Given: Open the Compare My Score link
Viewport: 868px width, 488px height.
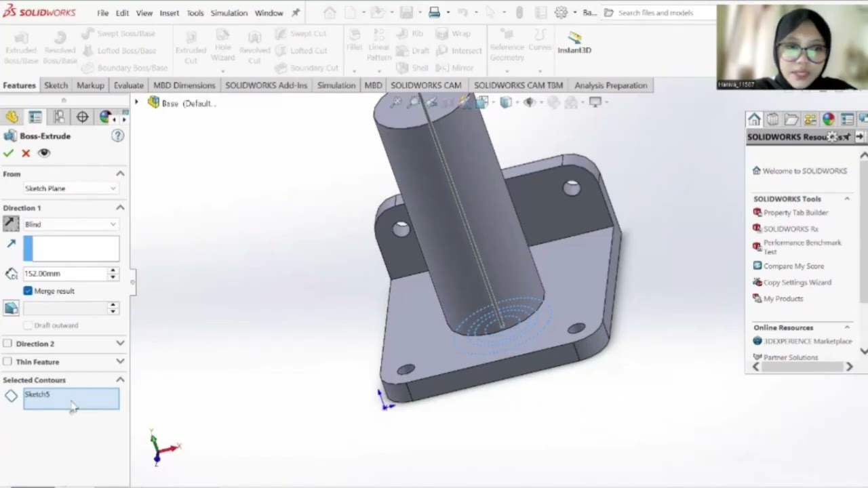Looking at the screenshot, I should [788, 266].
